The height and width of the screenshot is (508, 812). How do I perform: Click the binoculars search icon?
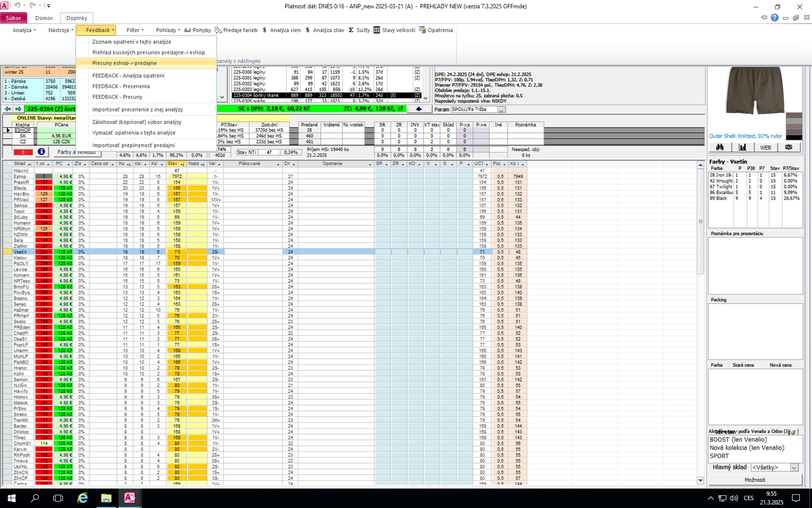pyautogui.click(x=719, y=147)
